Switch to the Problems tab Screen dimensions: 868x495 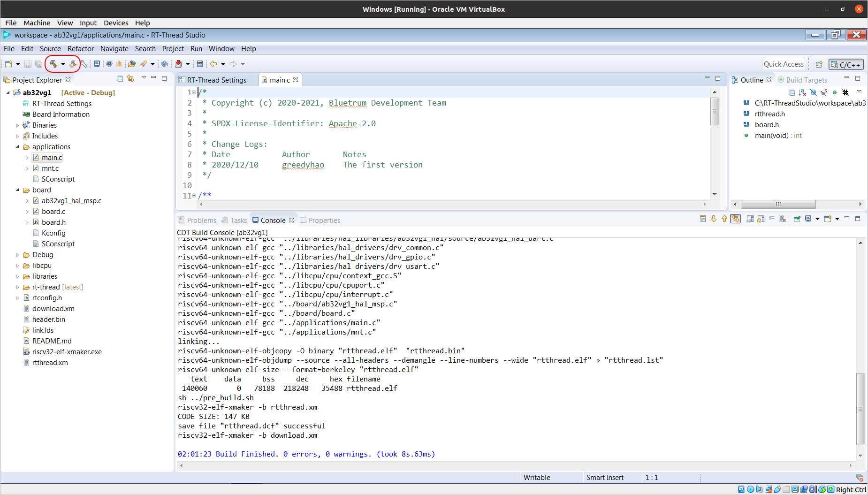(197, 220)
